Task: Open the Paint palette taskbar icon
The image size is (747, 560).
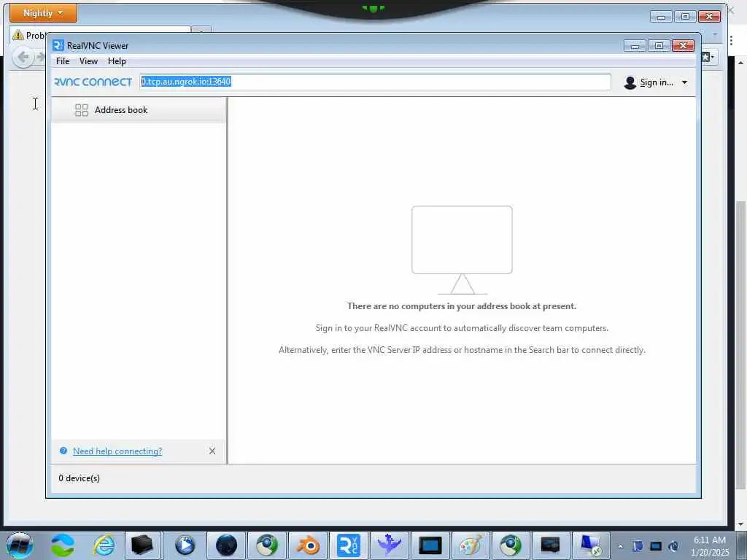Action: (x=471, y=545)
